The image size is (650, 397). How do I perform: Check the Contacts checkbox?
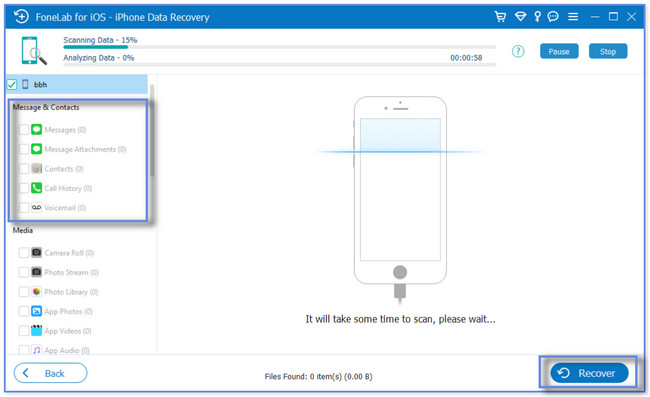(x=24, y=169)
